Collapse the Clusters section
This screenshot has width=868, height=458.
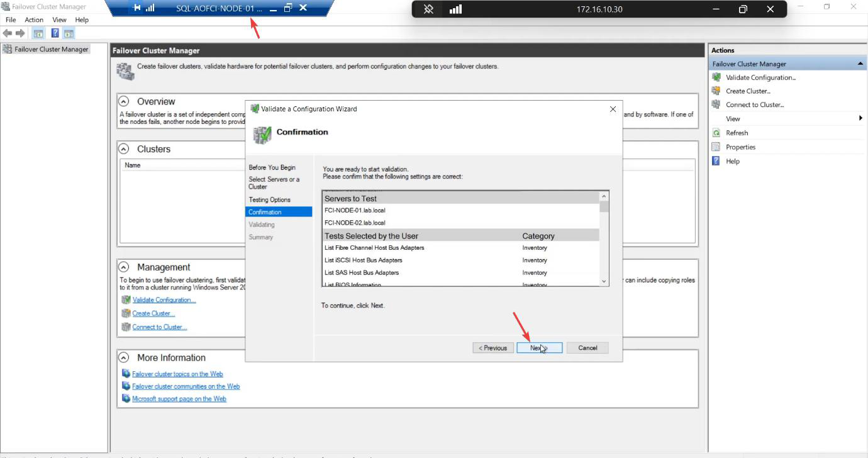[124, 149]
